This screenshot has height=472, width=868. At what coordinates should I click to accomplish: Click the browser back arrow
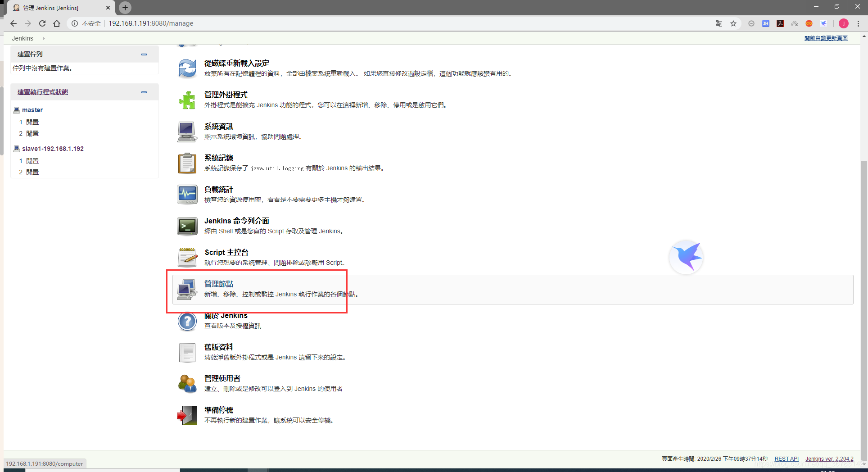coord(14,23)
